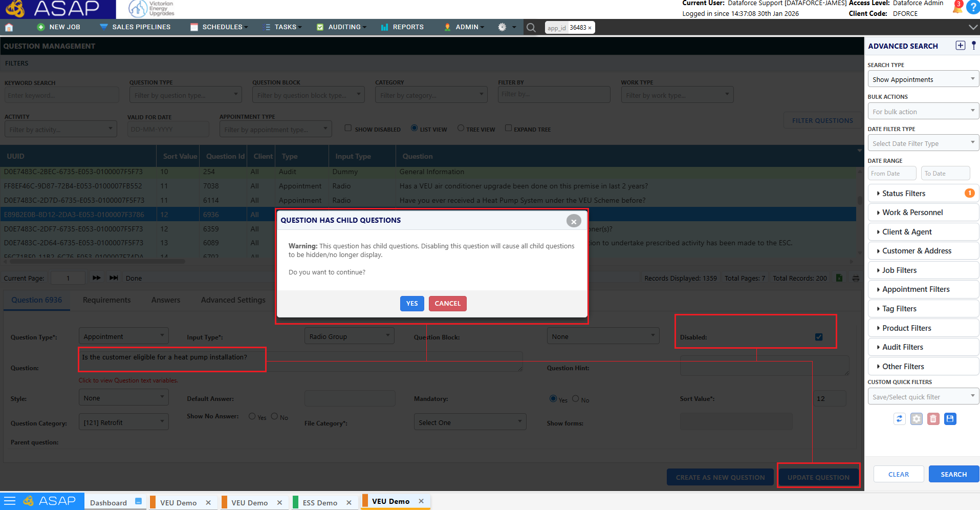This screenshot has width=980, height=510.
Task: Click the home icon in navigation bar
Action: click(9, 27)
